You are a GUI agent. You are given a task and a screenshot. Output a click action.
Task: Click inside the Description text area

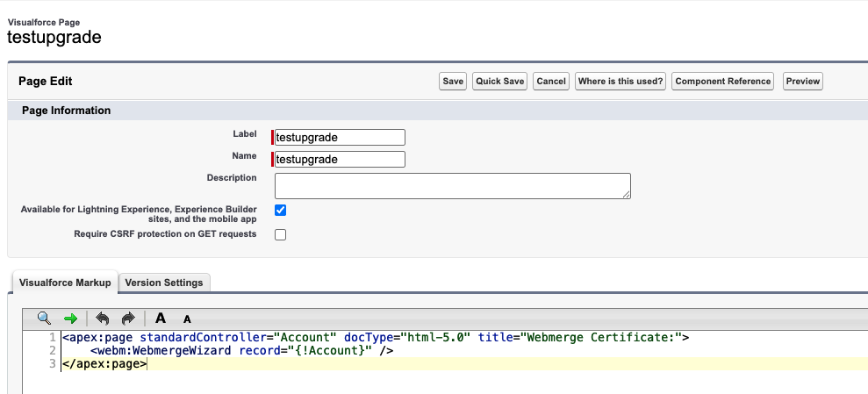click(452, 186)
